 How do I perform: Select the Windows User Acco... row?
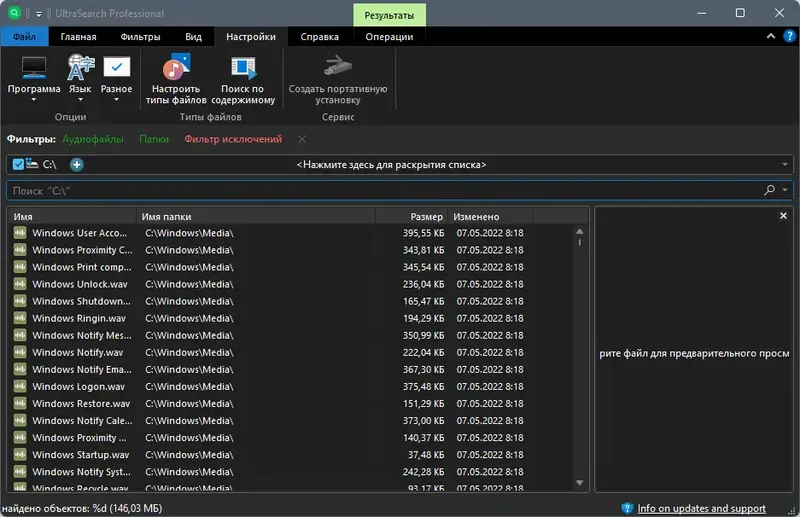(x=291, y=233)
